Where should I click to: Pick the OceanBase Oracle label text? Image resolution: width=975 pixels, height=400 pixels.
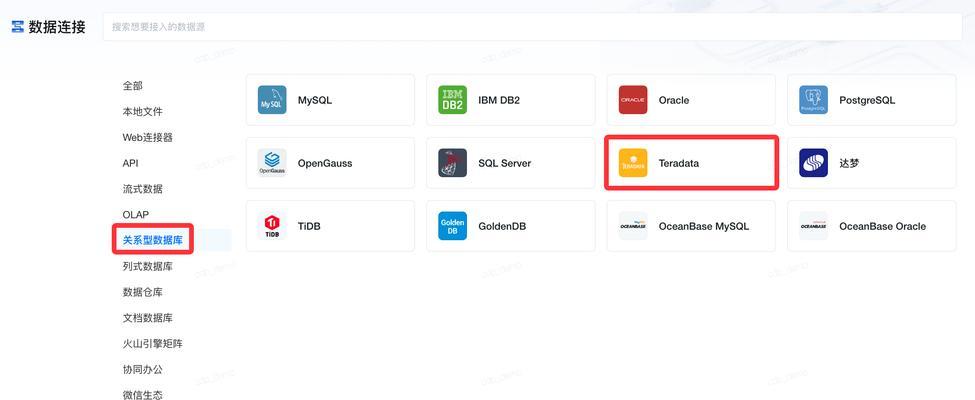(x=883, y=226)
